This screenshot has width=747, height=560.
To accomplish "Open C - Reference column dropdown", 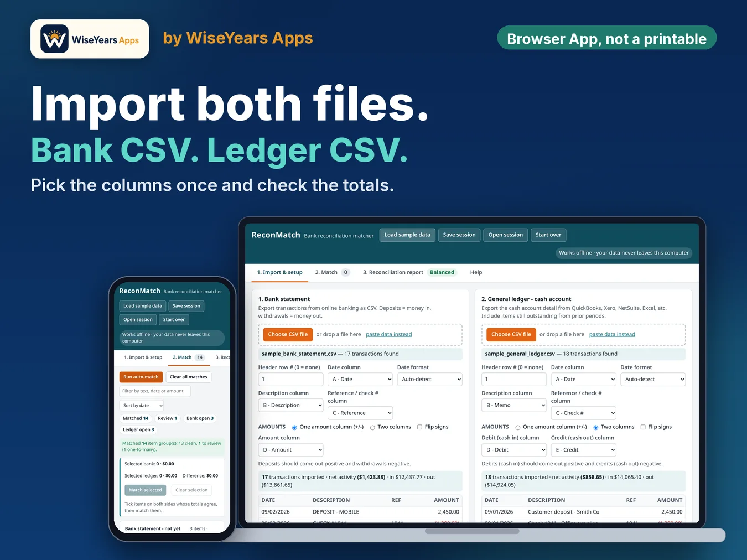I will 360,413.
